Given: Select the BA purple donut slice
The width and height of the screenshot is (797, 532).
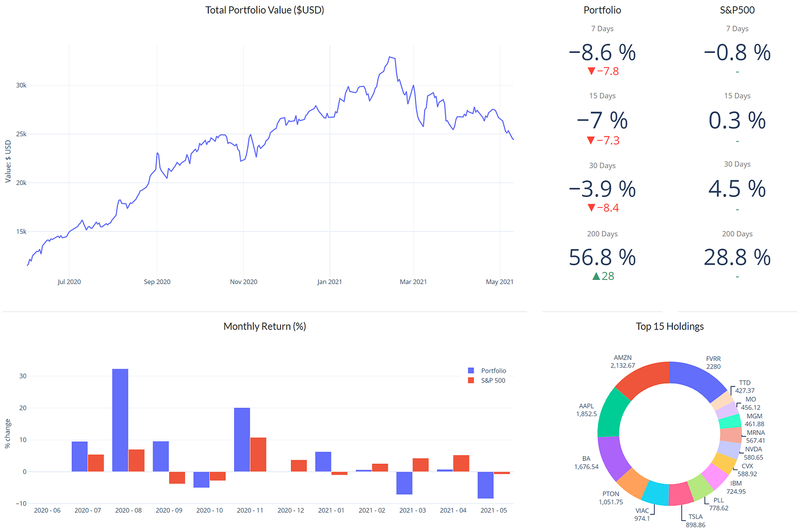Looking at the screenshot, I should (x=614, y=456).
